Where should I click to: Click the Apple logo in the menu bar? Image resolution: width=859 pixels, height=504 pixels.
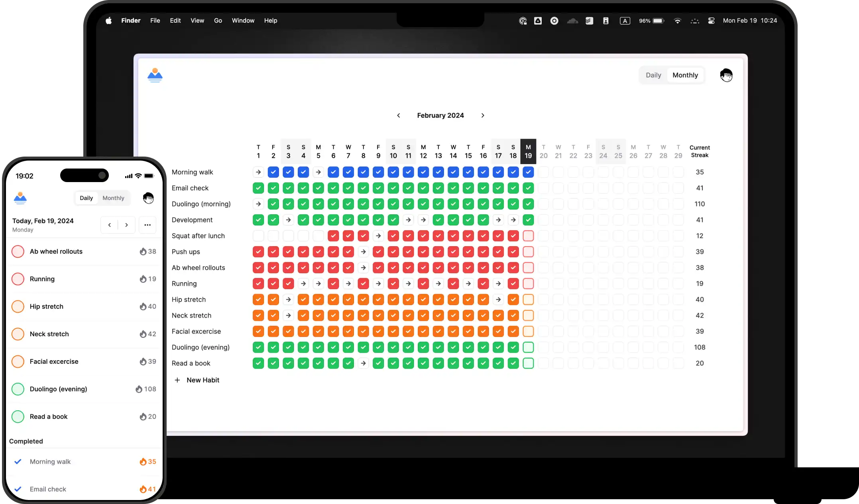108,20
